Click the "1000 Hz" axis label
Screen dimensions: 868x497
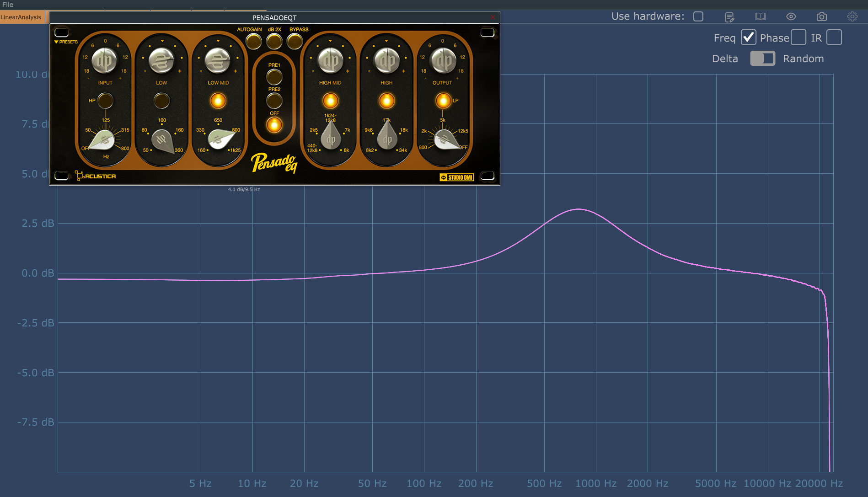[x=596, y=483]
